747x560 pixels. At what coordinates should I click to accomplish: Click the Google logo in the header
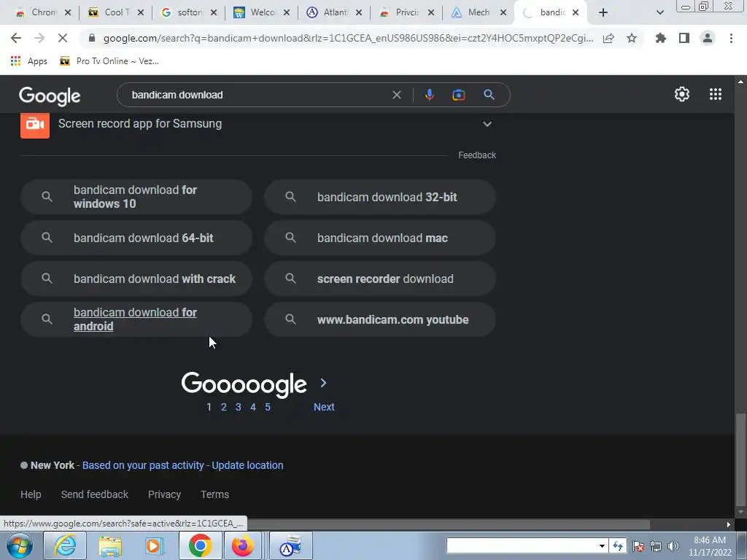pos(50,96)
